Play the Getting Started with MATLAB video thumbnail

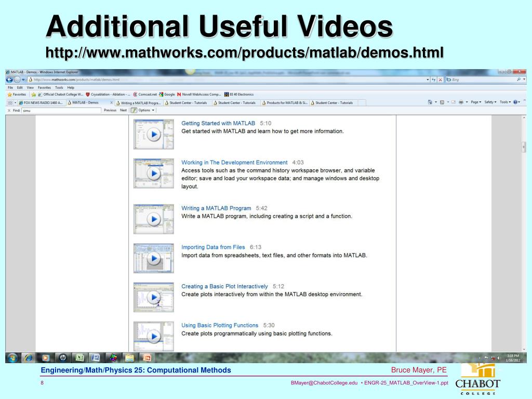click(154, 135)
